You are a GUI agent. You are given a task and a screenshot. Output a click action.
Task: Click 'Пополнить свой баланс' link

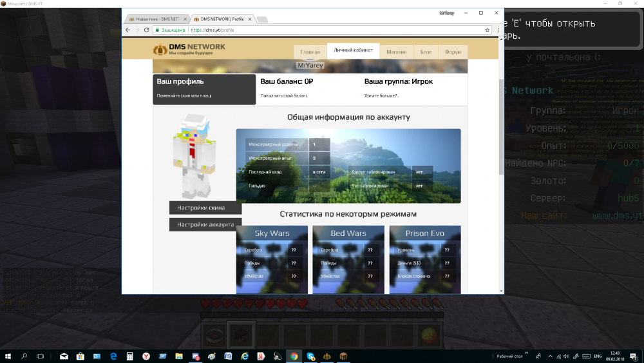point(284,96)
